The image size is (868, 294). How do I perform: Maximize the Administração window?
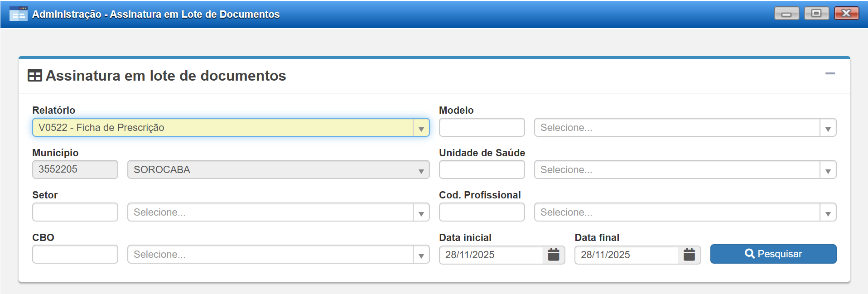(x=816, y=14)
